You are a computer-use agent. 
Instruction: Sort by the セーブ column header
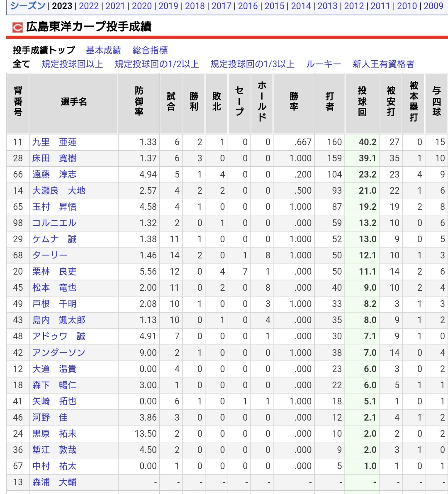[x=239, y=104]
